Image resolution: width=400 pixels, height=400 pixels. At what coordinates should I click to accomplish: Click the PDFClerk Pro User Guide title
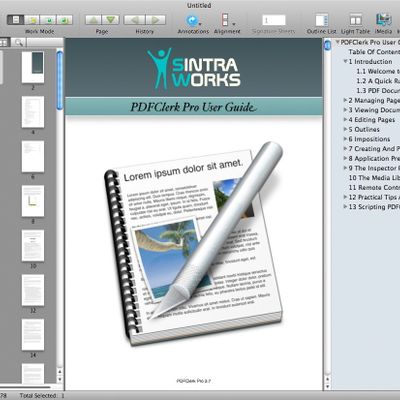coord(193,107)
